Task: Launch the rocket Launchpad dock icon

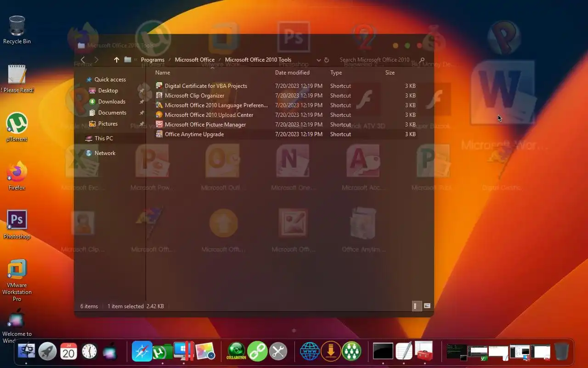Action: pos(47,352)
